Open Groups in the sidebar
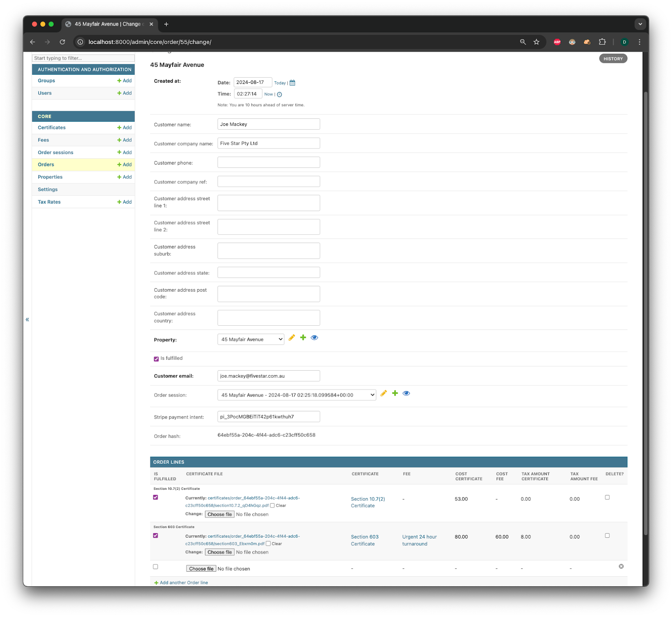This screenshot has width=672, height=617. tap(46, 81)
